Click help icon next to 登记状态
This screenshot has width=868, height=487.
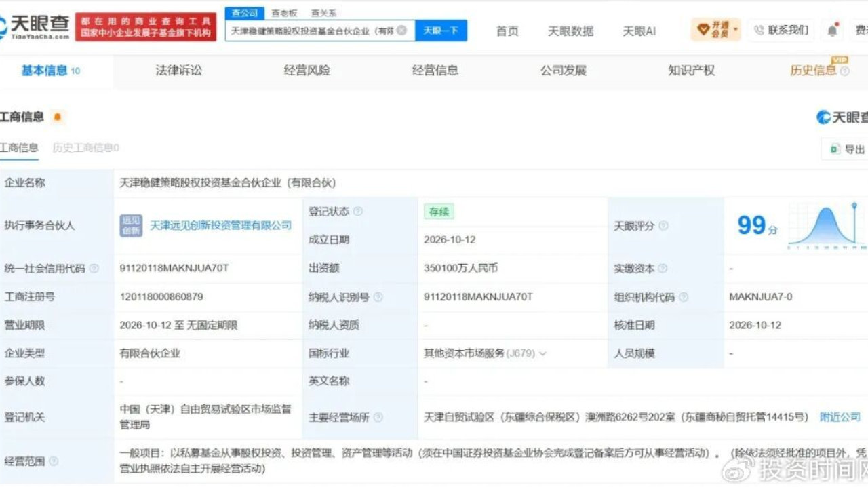(x=357, y=212)
